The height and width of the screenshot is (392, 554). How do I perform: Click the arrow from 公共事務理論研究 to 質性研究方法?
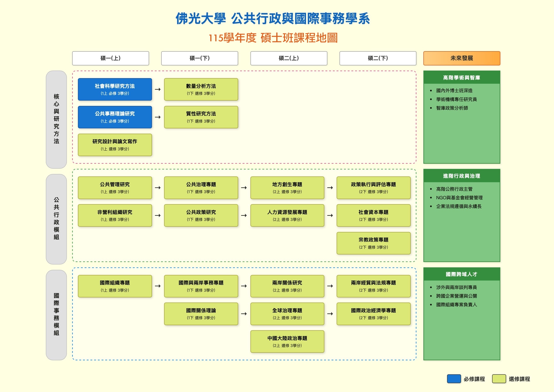pos(158,117)
